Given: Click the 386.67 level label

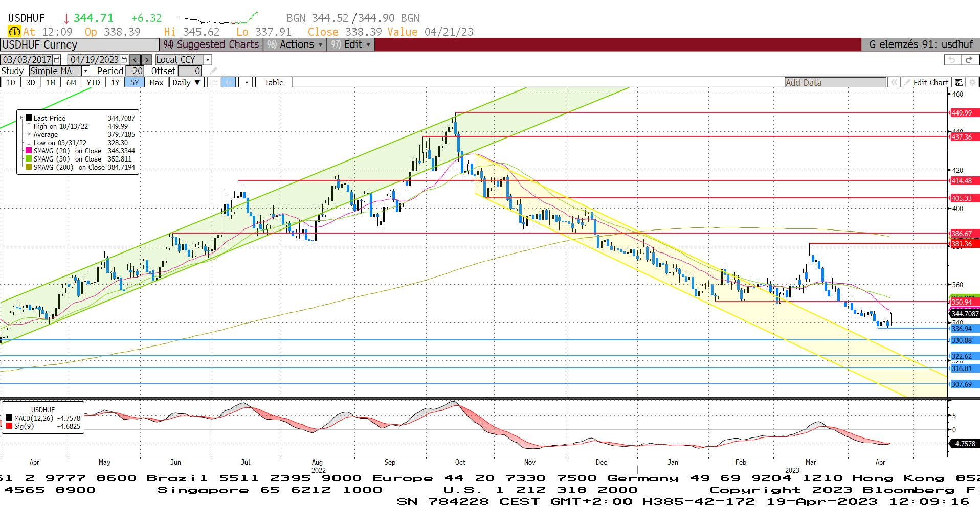Looking at the screenshot, I should 964,233.
